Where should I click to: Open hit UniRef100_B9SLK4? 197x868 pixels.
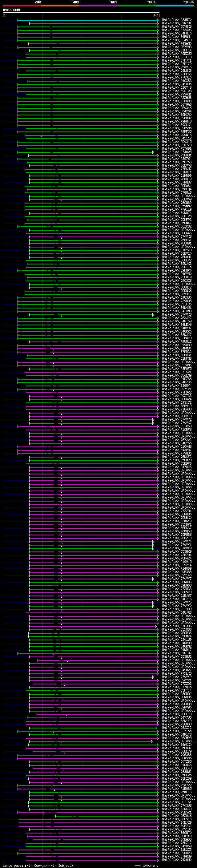point(177,125)
